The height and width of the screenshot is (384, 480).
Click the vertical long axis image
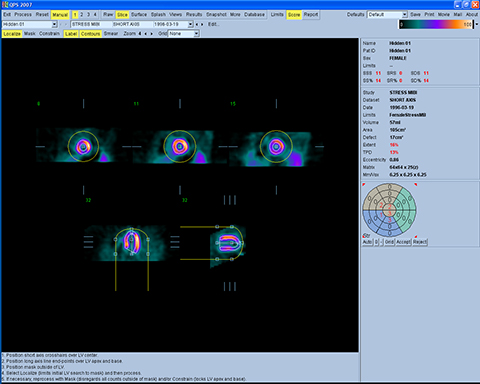[228, 246]
